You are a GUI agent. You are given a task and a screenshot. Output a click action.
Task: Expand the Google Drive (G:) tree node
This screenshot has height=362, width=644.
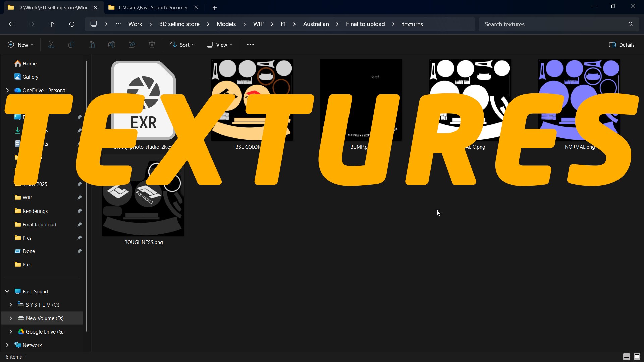(11, 331)
